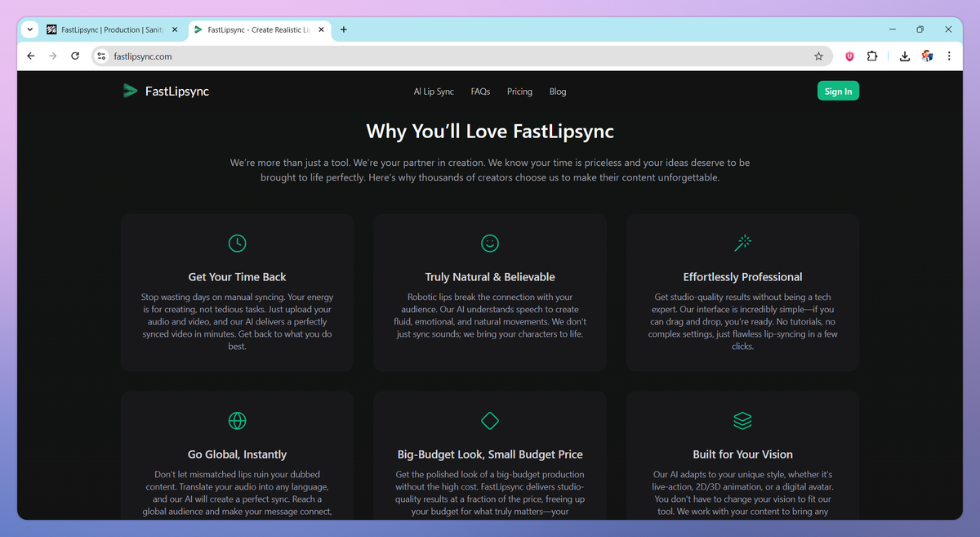The width and height of the screenshot is (980, 537).
Task: Click the magic wand icon above Effortlessly Professional
Action: [x=742, y=243]
